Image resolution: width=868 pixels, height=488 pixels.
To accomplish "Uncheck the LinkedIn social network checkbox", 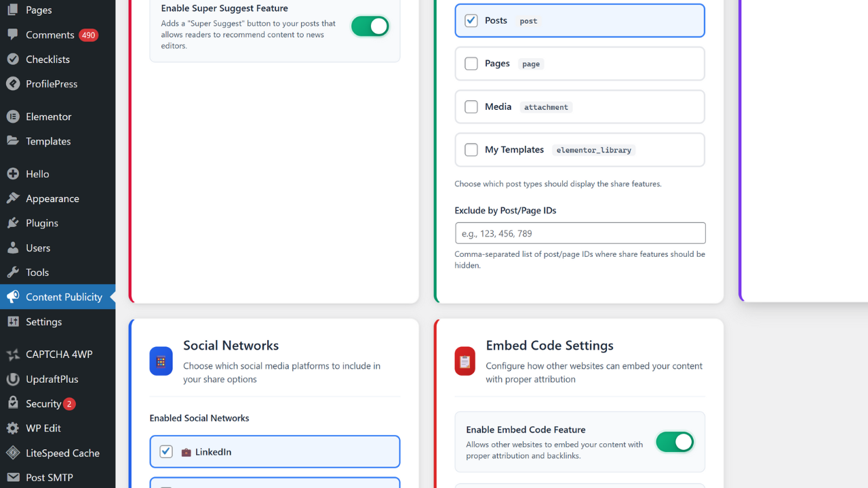I will pyautogui.click(x=166, y=451).
